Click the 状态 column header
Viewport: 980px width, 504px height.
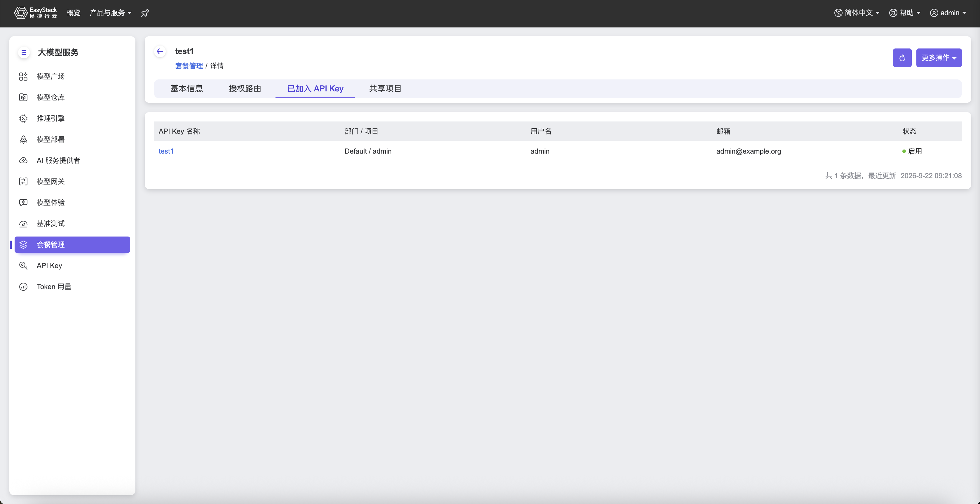pos(909,131)
